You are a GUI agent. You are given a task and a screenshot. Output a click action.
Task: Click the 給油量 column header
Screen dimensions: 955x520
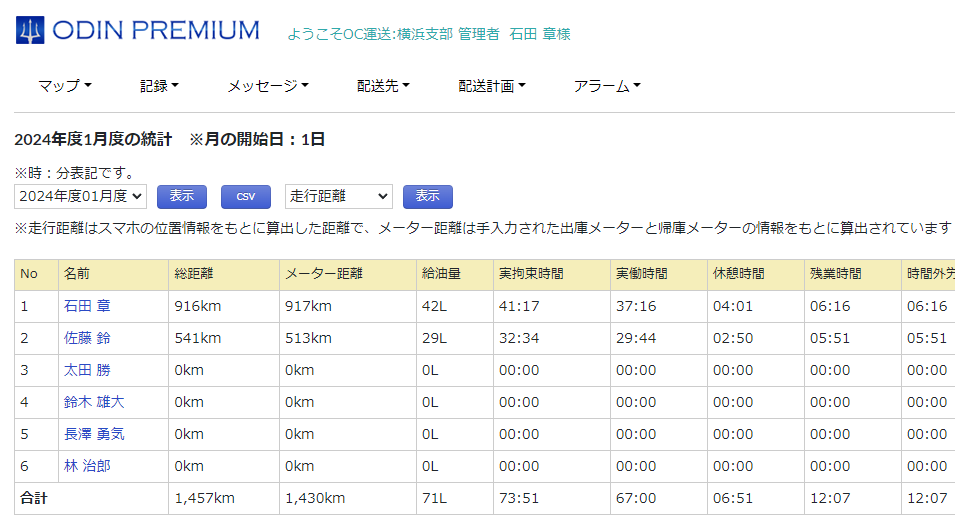point(441,274)
